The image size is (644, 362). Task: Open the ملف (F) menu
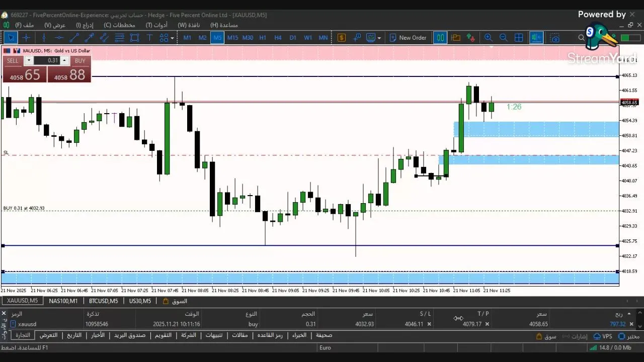[x=25, y=25]
